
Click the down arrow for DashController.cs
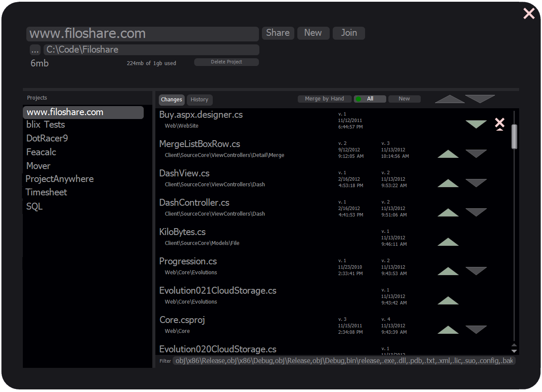pos(476,212)
